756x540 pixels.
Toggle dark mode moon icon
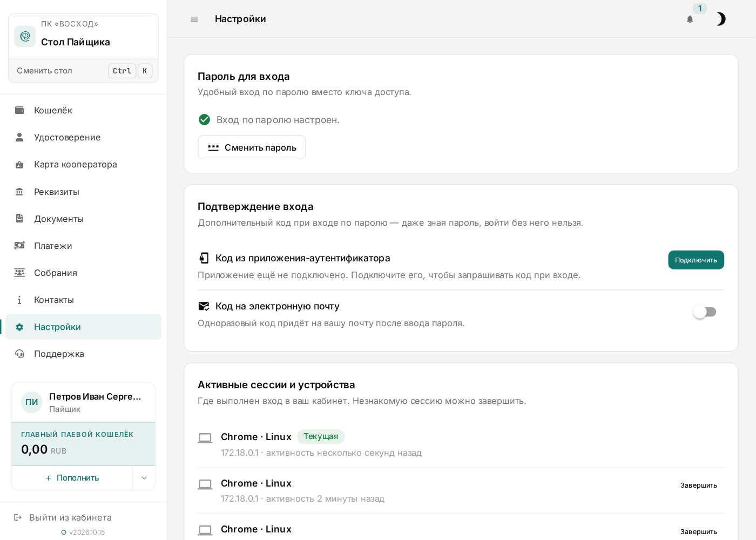pyautogui.click(x=720, y=19)
